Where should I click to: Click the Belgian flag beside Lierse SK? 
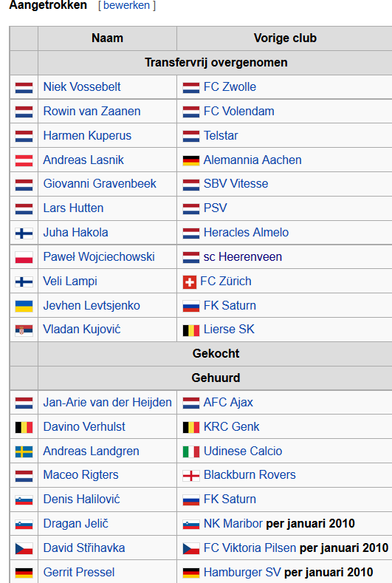tap(191, 330)
